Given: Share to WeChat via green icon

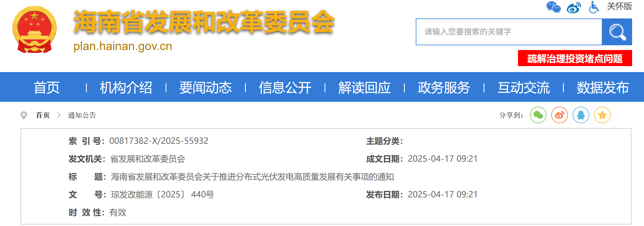Looking at the screenshot, I should point(538,115).
